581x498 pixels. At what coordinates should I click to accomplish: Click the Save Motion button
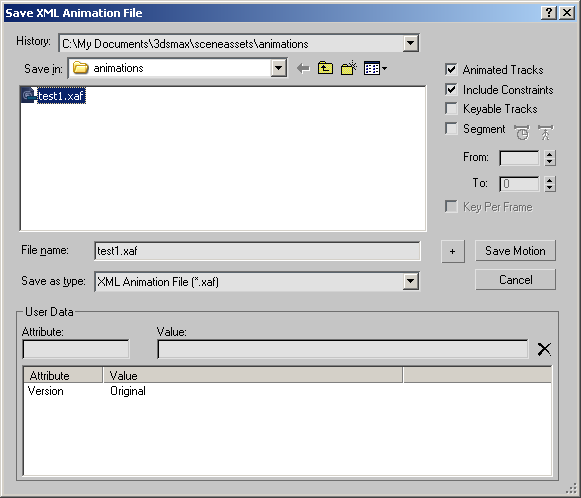(515, 251)
